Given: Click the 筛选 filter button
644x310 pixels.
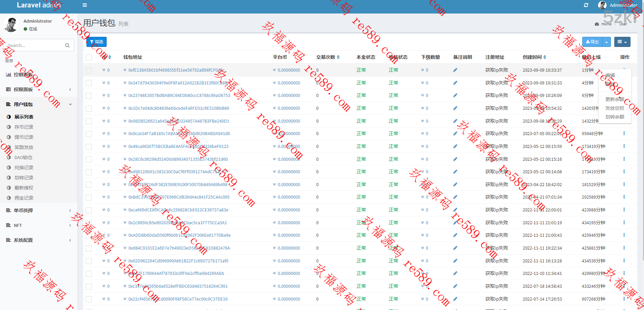Looking at the screenshot, I should (97, 42).
